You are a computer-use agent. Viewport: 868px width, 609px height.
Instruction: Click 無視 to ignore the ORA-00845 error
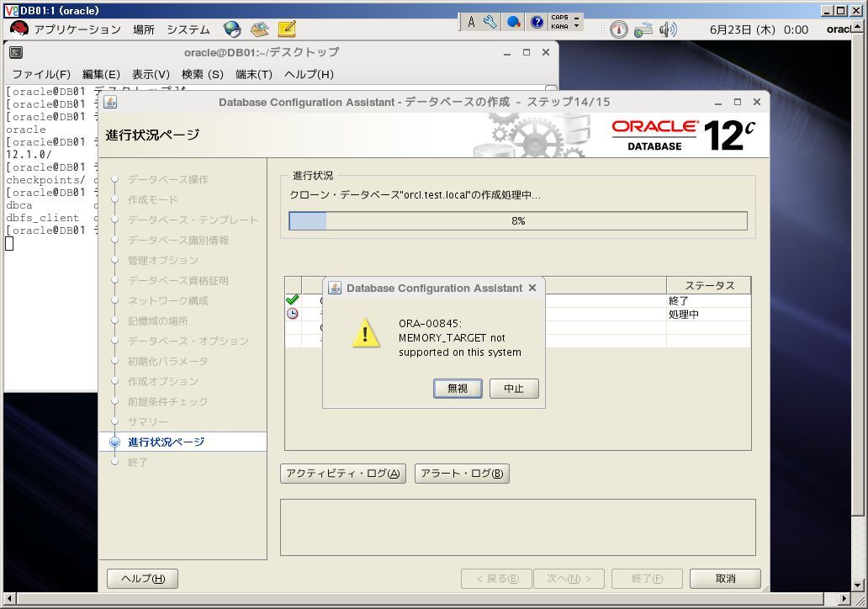click(x=458, y=389)
